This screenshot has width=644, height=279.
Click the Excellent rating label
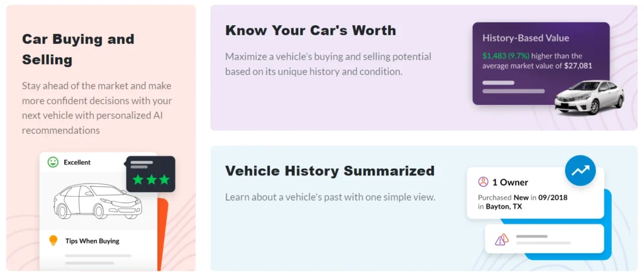pyautogui.click(x=77, y=162)
